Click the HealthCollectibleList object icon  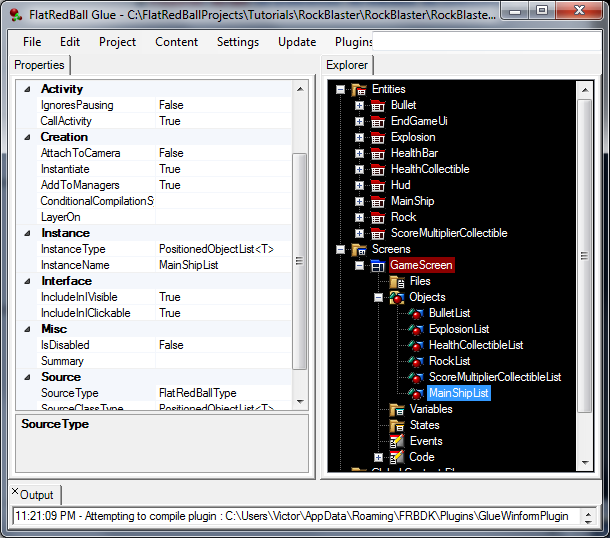pos(416,345)
